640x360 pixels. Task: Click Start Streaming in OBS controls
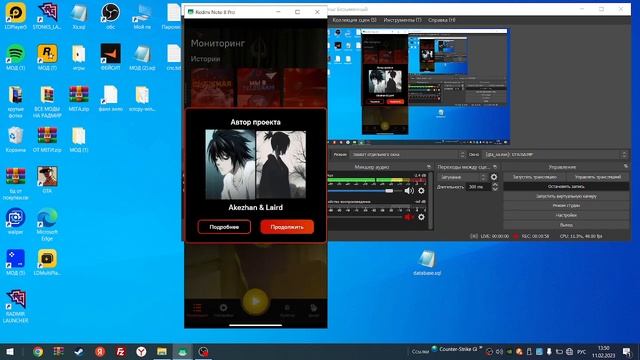click(535, 177)
